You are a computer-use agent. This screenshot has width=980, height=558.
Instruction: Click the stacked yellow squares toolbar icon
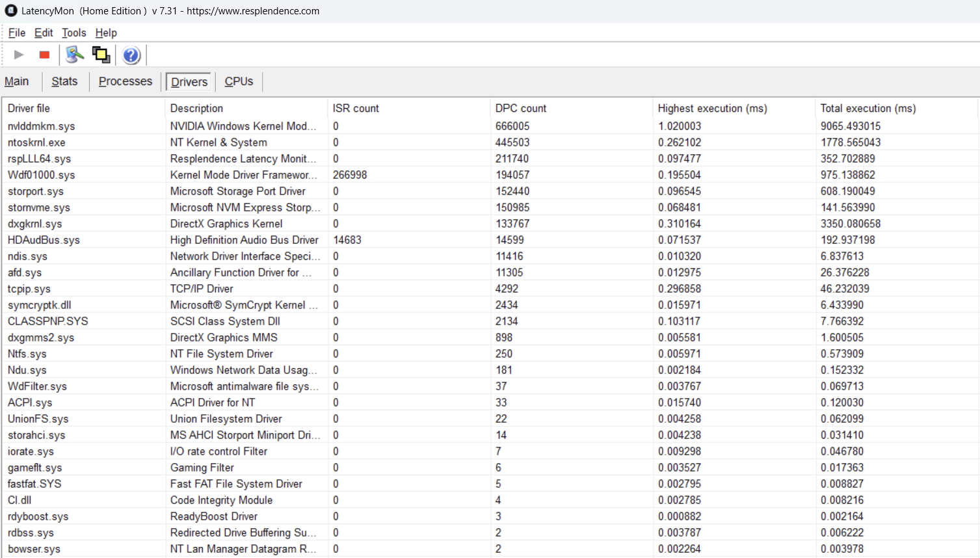pos(101,55)
